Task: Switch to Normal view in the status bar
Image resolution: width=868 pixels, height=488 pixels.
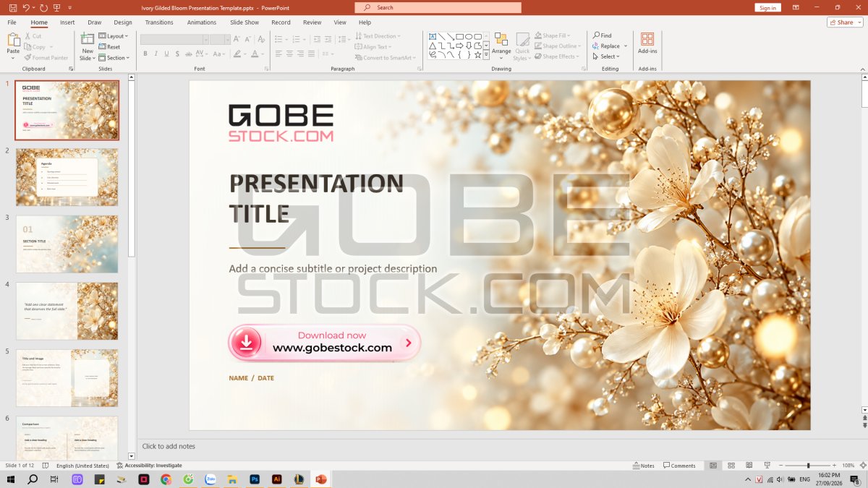Action: [713, 466]
